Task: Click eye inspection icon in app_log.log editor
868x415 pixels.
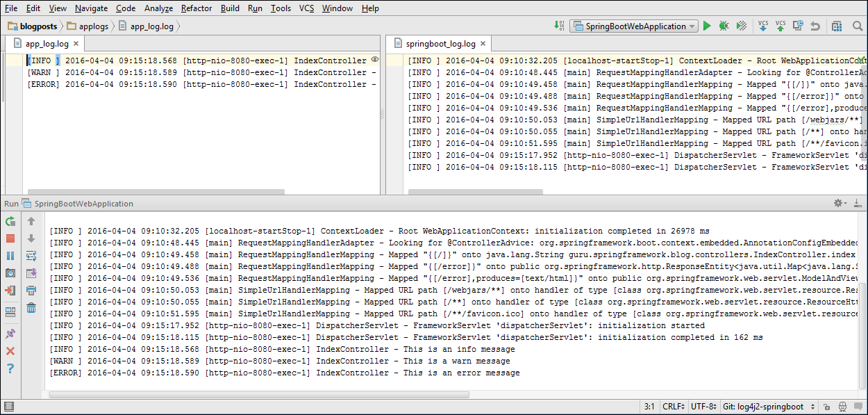Action: (375, 60)
